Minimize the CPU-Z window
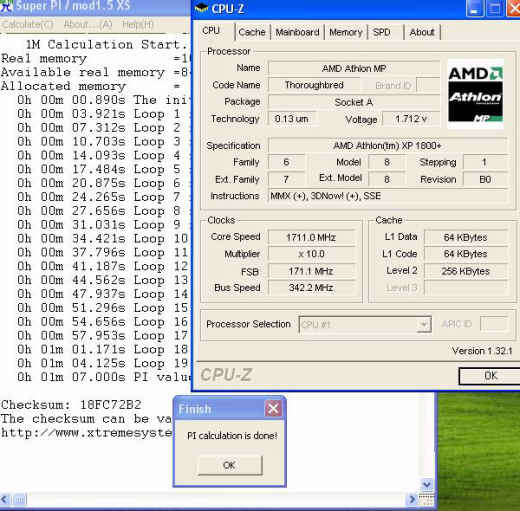Viewport: 520px width, 511px height. [x=474, y=8]
